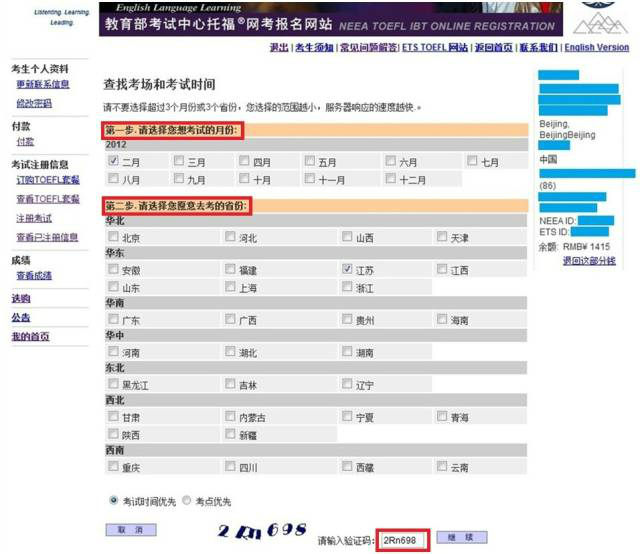The width and height of the screenshot is (640, 554).
Task: Click the 退回这部分钱 refund link
Action: tap(588, 260)
